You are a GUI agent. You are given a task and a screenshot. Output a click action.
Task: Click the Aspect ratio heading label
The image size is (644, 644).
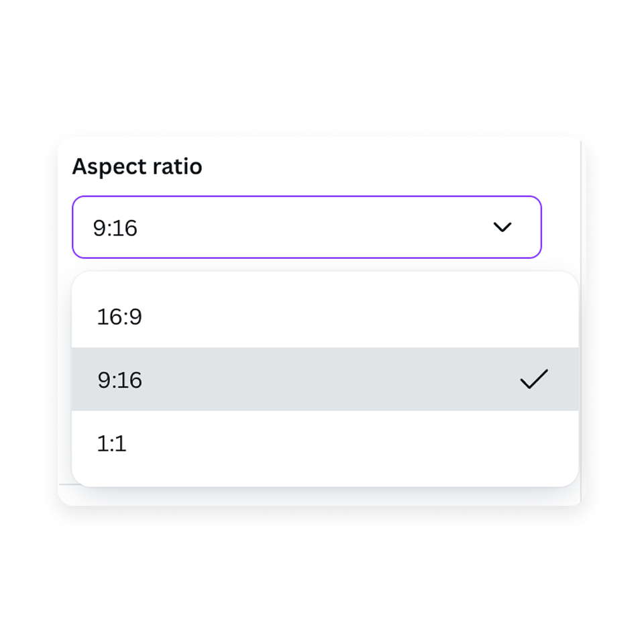click(x=139, y=166)
